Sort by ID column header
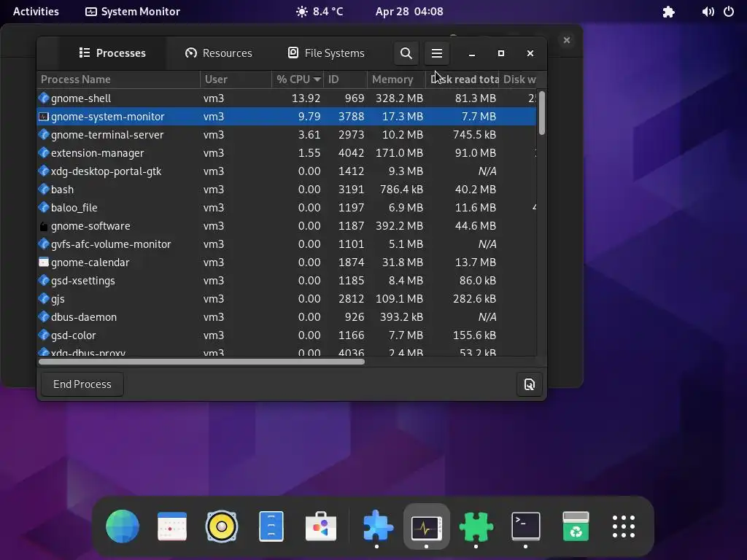This screenshot has height=560, width=747. pos(345,79)
